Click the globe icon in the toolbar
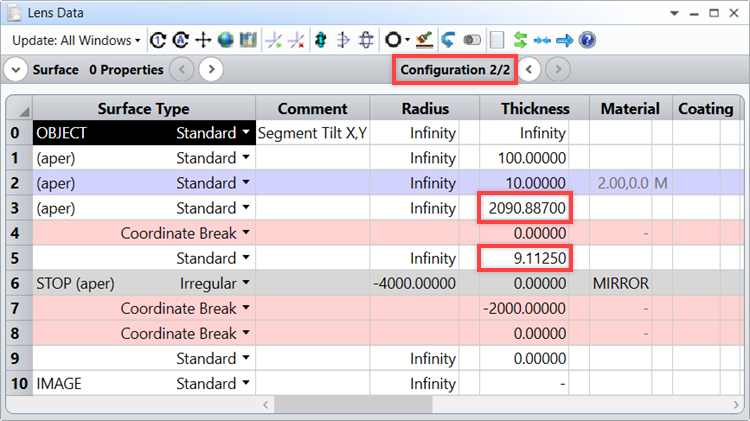 225,40
